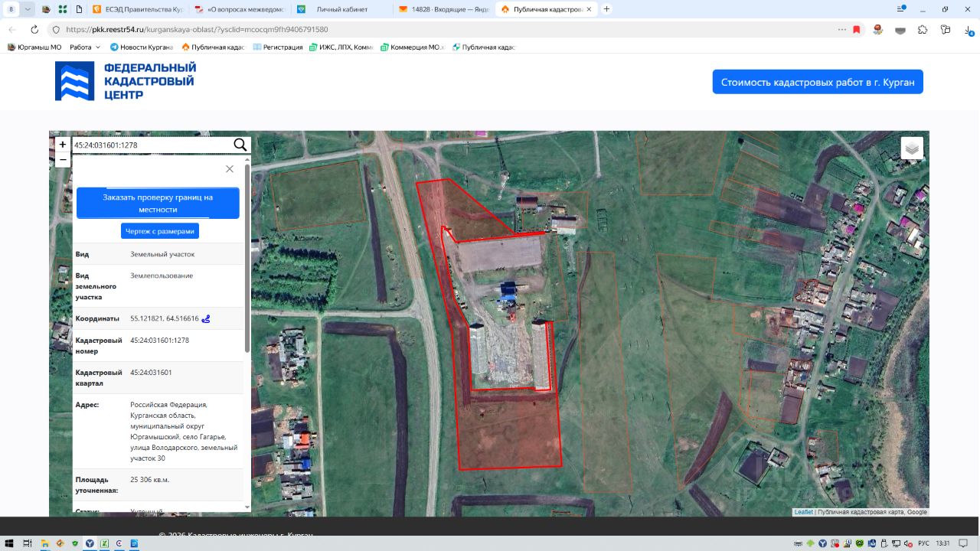Open the three-dots menu in address bar
Screen dimensions: 980x551
point(842,29)
